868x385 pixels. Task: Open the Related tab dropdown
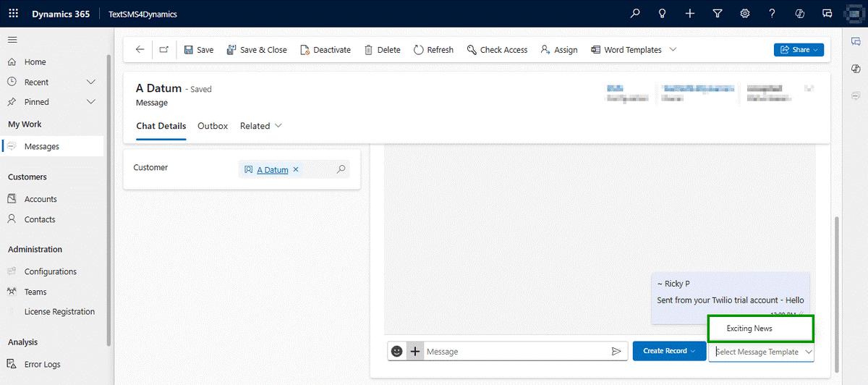261,126
